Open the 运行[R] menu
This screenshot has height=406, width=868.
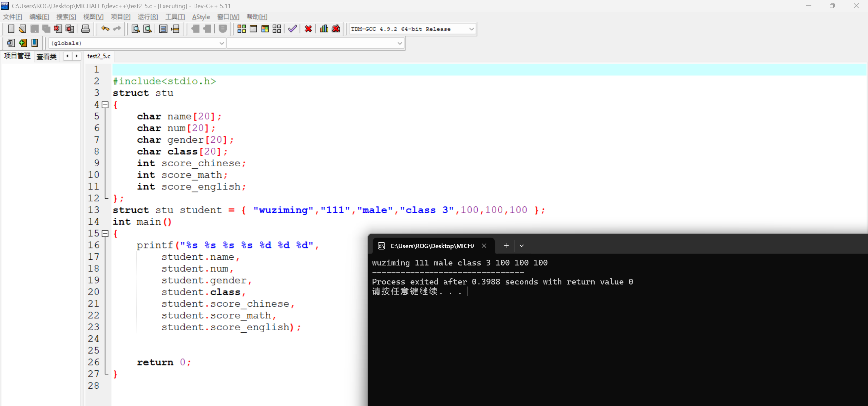[148, 17]
